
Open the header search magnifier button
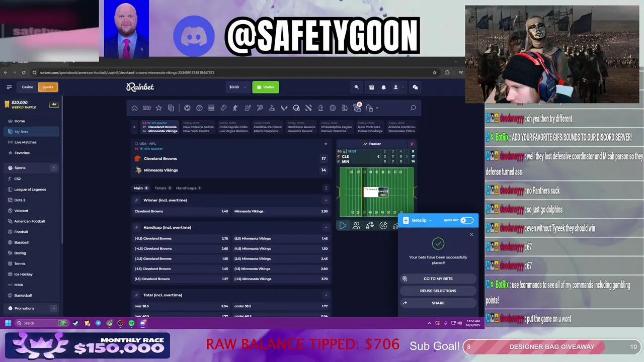point(357,87)
